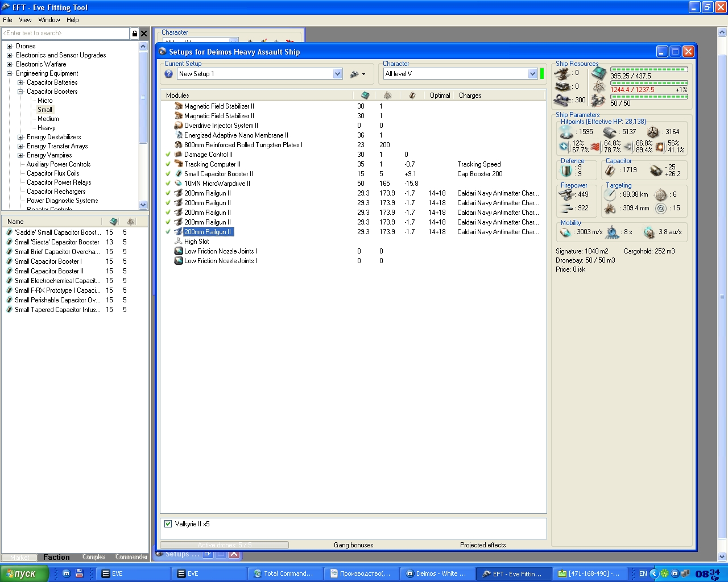Click the capacitor capacity icon showing 1719

tap(610, 171)
